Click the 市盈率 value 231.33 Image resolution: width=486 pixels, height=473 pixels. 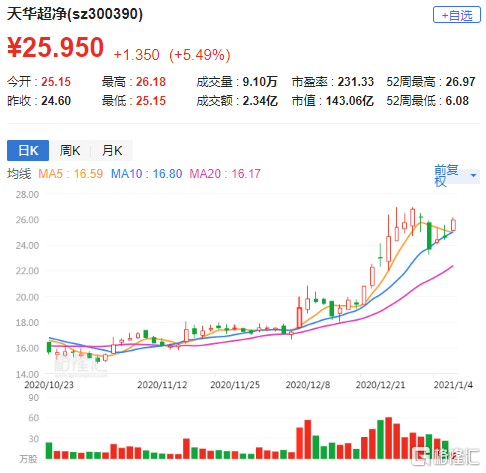tap(356, 82)
